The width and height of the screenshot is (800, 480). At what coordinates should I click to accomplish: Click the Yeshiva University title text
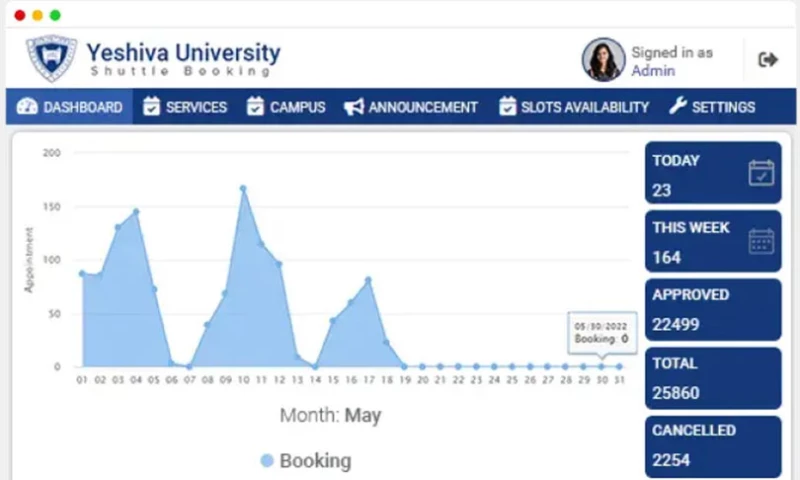pos(184,53)
